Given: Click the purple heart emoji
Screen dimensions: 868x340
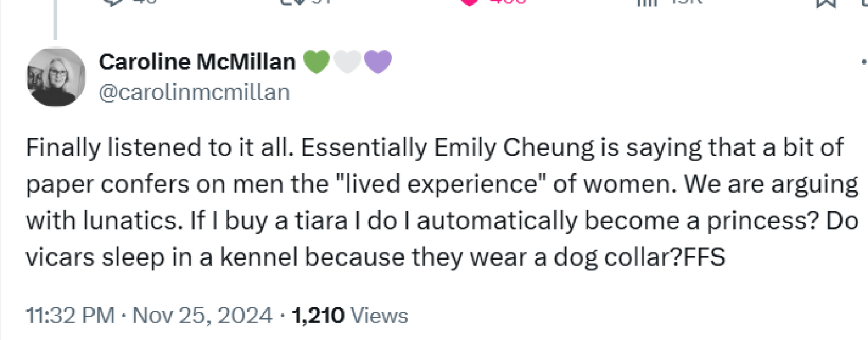Looking at the screenshot, I should click(378, 62).
